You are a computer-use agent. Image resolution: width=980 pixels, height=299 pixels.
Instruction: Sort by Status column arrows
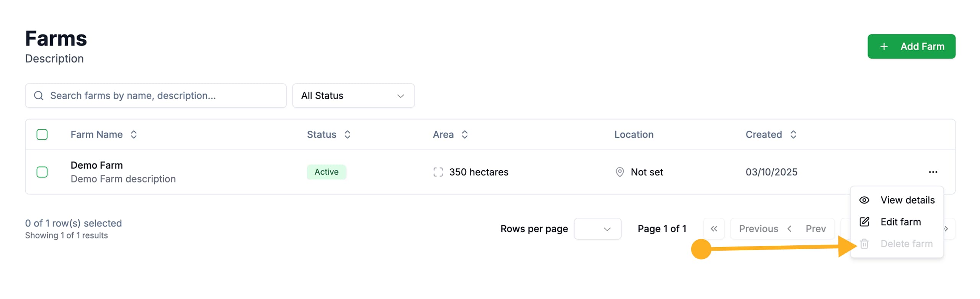point(347,135)
